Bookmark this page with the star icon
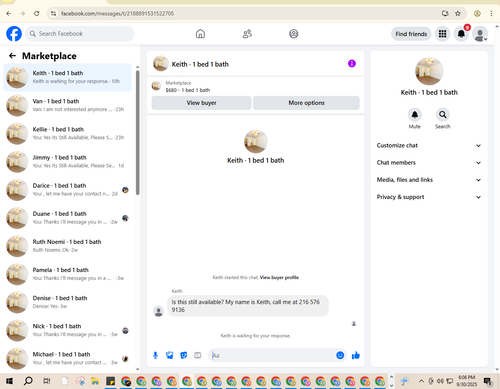Screen dimensions: 500x389 (x=458, y=13)
